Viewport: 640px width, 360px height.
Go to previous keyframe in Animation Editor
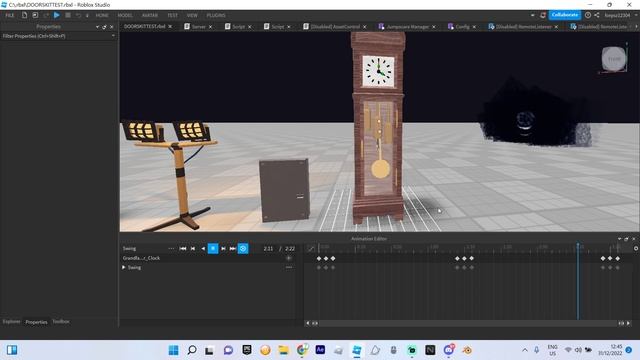[193, 249]
